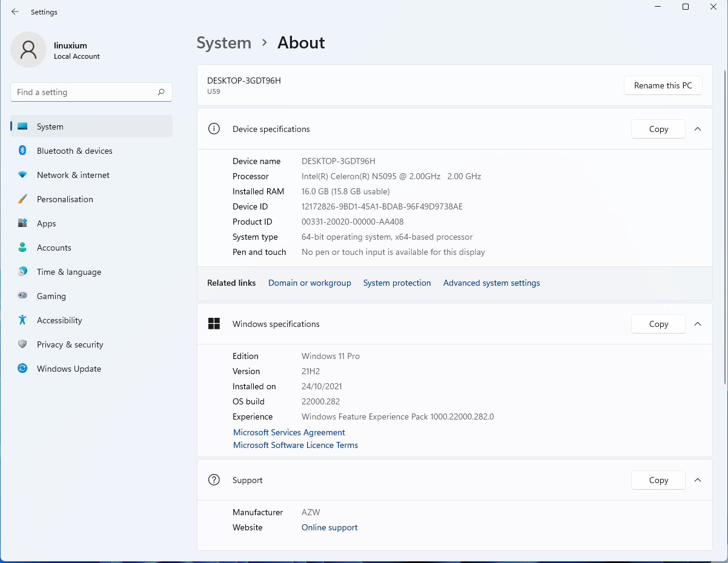Open Windows Update page

tap(91, 369)
